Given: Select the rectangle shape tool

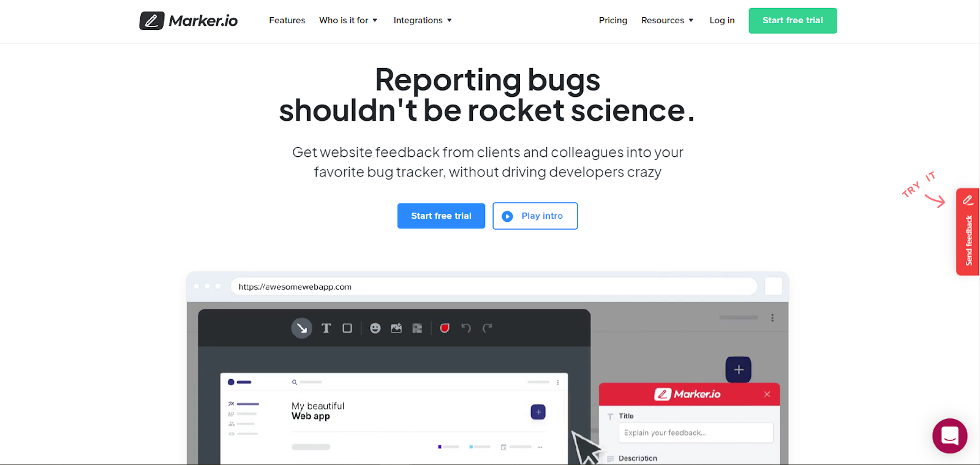Looking at the screenshot, I should click(347, 328).
